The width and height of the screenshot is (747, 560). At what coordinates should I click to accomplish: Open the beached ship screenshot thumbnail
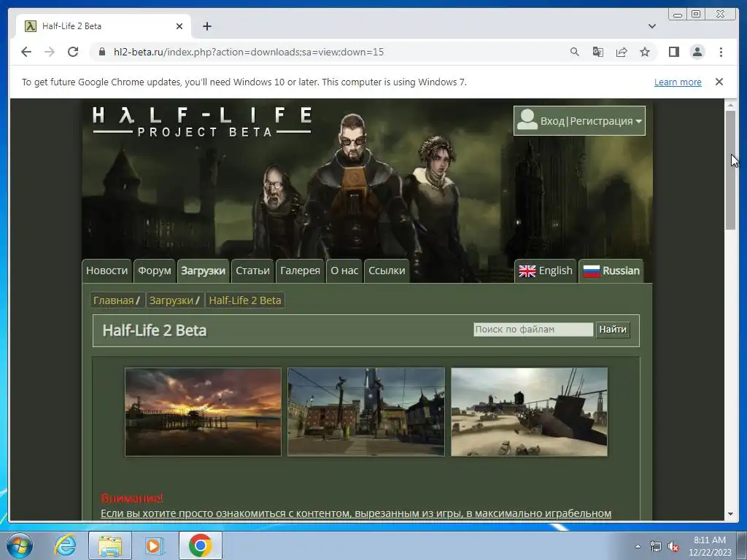coord(530,412)
